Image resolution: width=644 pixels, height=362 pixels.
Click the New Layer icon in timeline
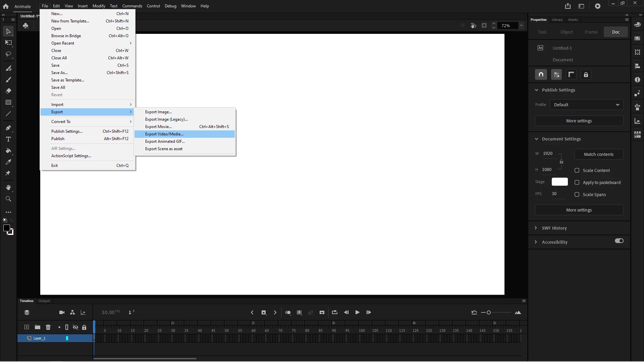pyautogui.click(x=26, y=327)
